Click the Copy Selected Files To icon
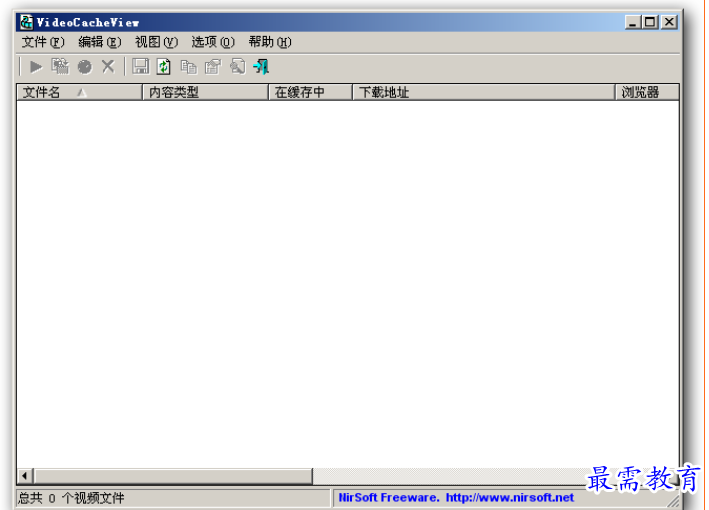 [60, 66]
